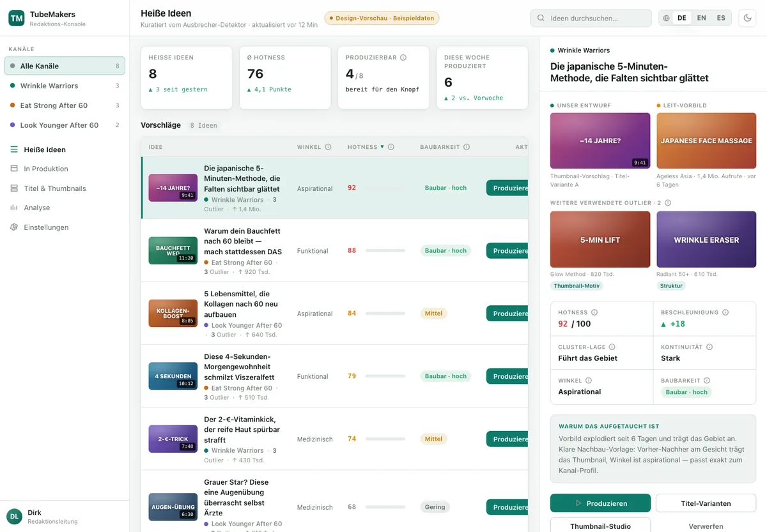Open Titel-Varianten
Image resolution: width=767 pixels, height=532 pixels.
coord(706,503)
